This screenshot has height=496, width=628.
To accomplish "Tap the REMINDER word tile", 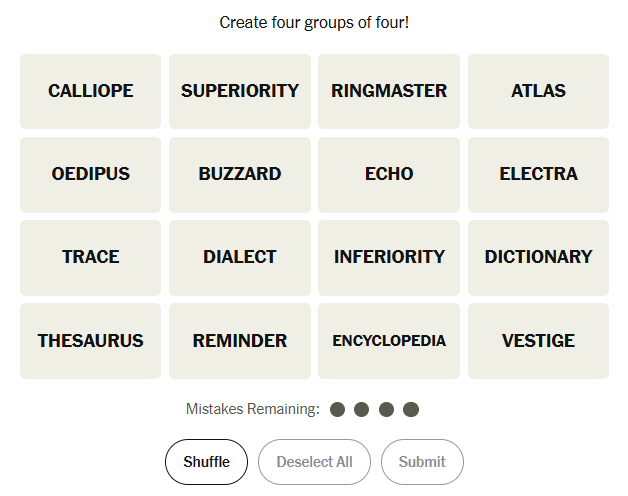I will (239, 341).
